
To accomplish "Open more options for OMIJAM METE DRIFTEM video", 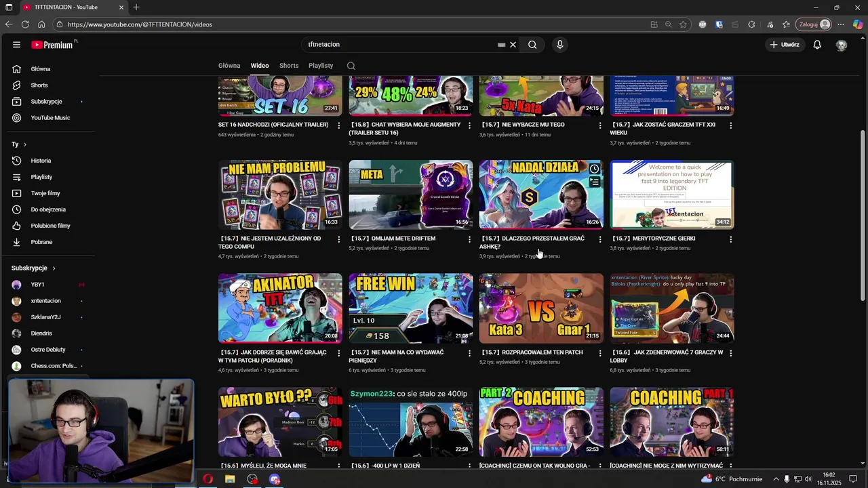I will coord(469,239).
